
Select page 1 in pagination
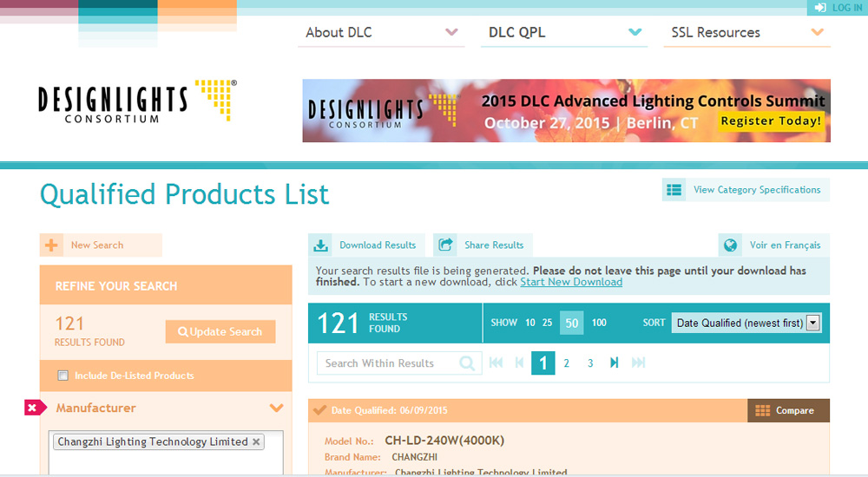tap(543, 363)
